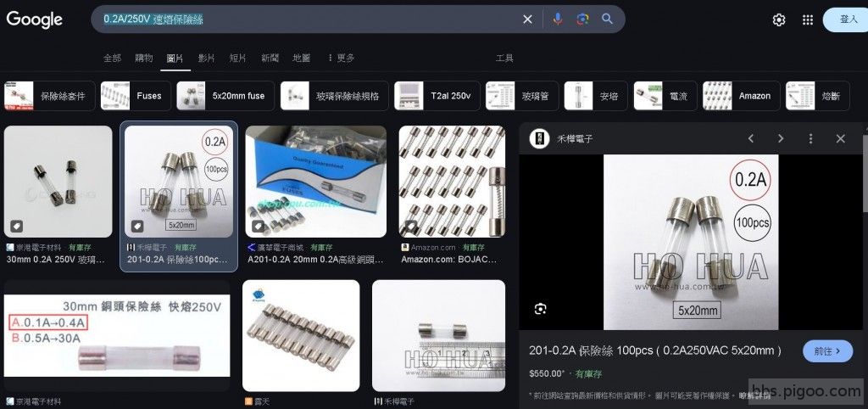Click 禾樺電子 source name in preview panel
Image resolution: width=868 pixels, height=409 pixels.
click(575, 139)
